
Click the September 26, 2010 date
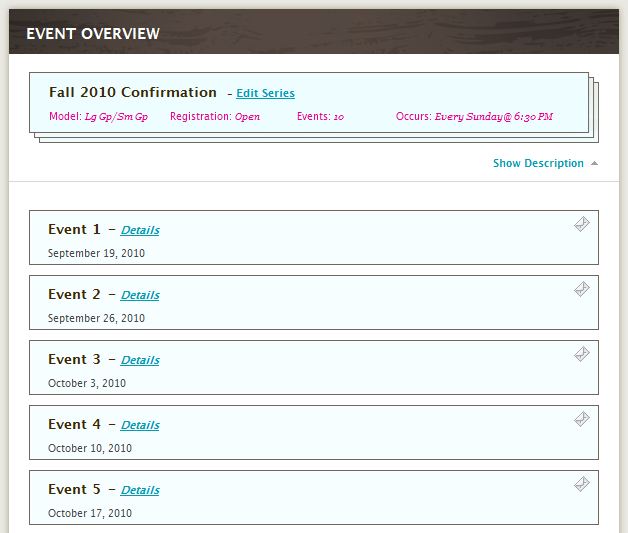pyautogui.click(x=96, y=318)
